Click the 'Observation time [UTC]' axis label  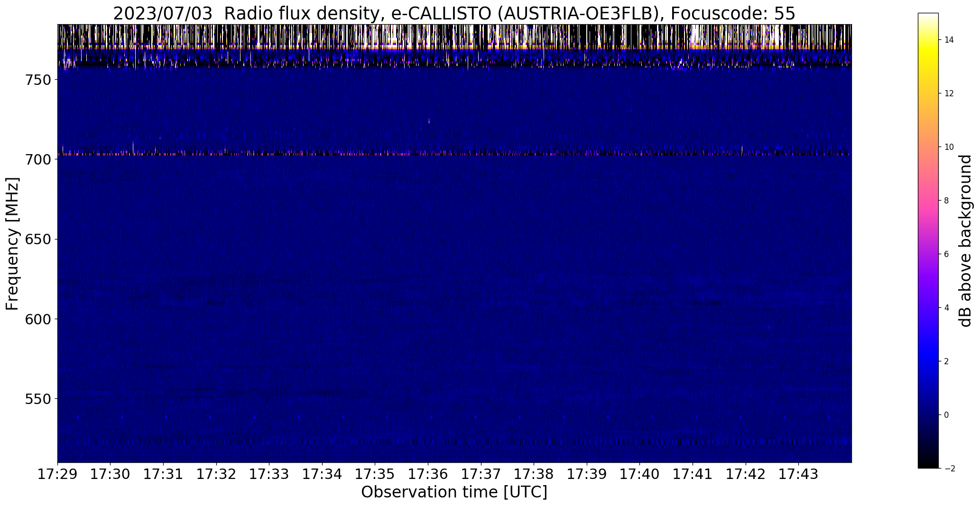coord(454,492)
